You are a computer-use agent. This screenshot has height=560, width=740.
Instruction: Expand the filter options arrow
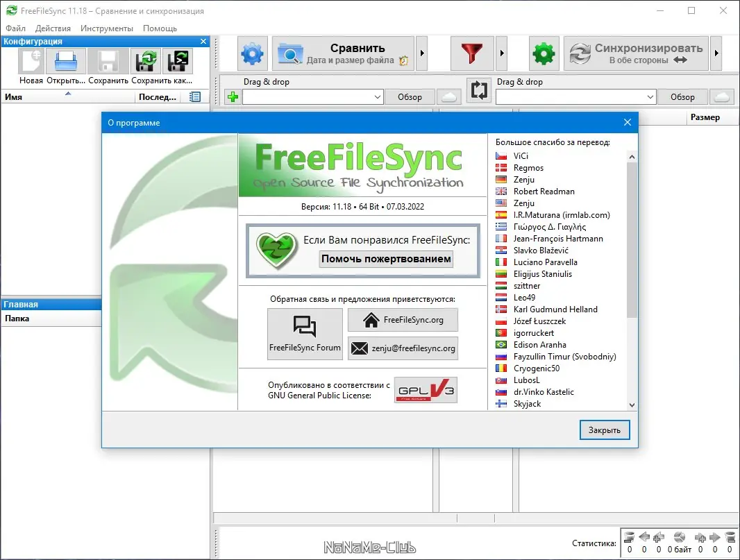(x=502, y=53)
